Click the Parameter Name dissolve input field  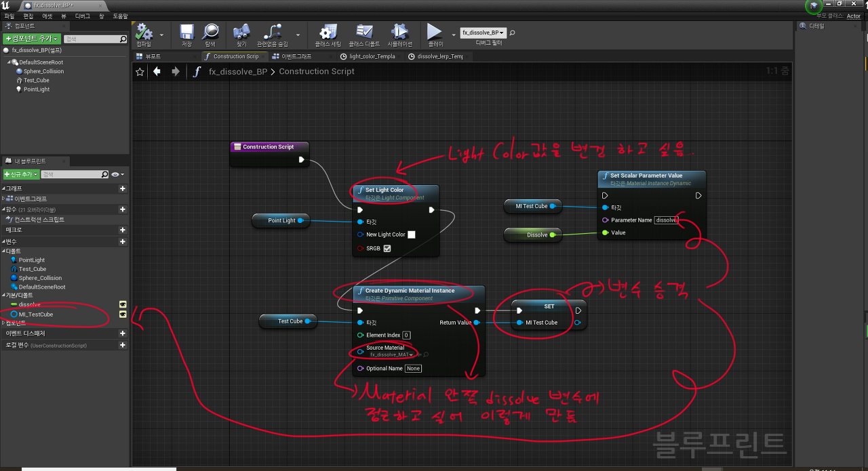point(665,220)
